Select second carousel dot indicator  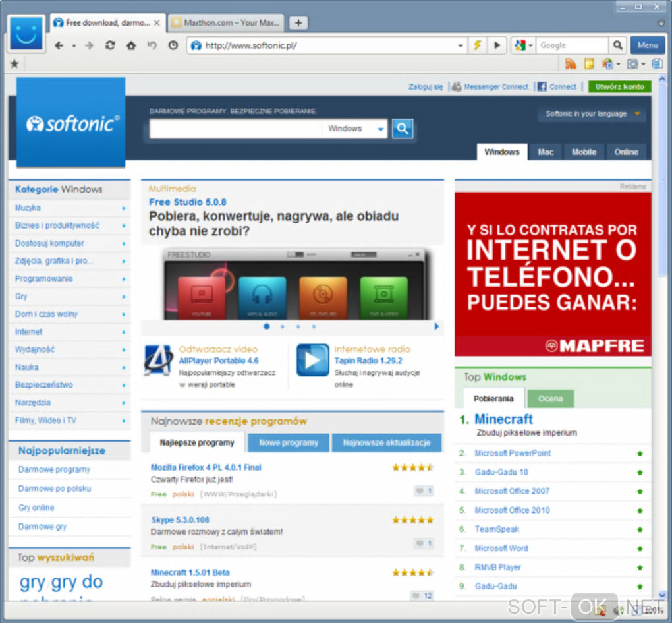[x=283, y=327]
